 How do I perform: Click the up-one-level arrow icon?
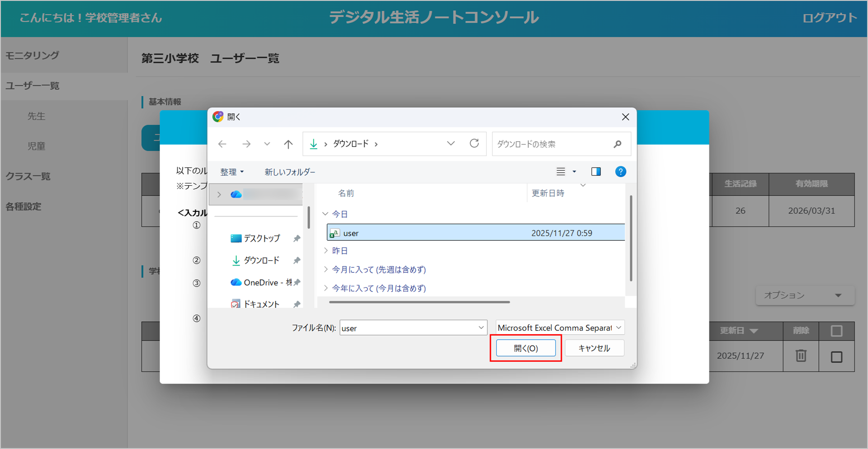tap(288, 144)
